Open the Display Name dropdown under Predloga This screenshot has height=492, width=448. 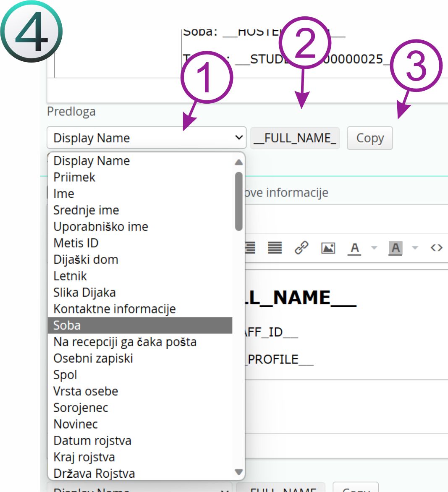[x=146, y=138]
